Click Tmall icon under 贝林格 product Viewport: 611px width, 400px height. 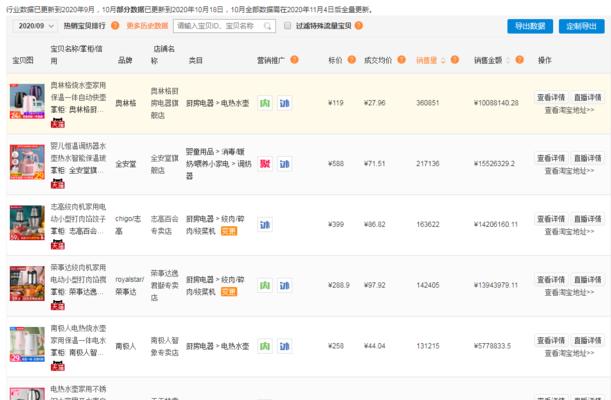pos(58,123)
